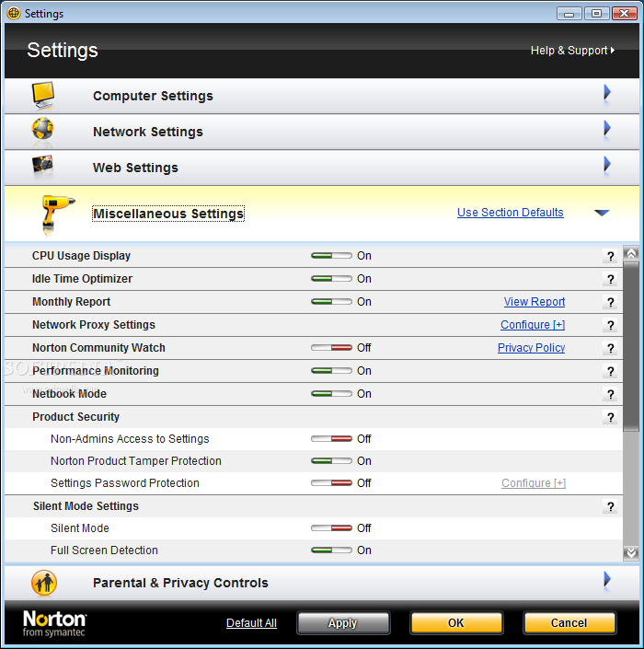The width and height of the screenshot is (644, 649).
Task: Click the Norton Product Tamper Protection label
Action: (x=135, y=460)
